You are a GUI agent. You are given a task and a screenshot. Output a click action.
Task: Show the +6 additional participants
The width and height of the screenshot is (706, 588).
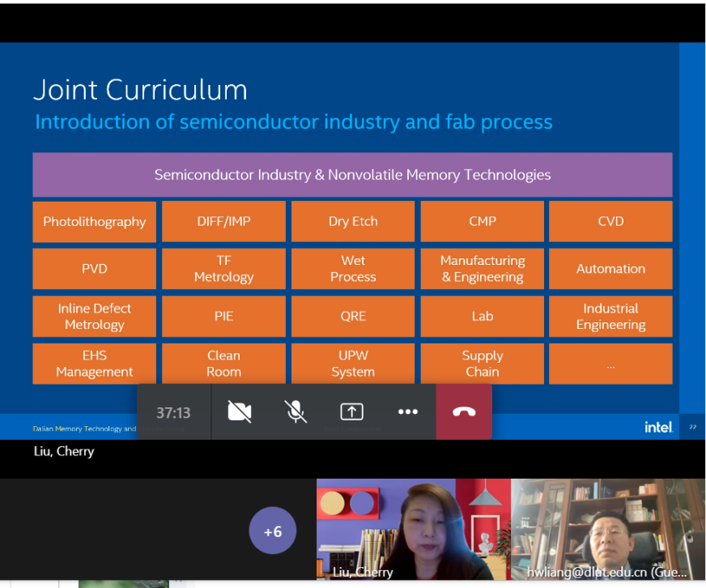[x=273, y=531]
